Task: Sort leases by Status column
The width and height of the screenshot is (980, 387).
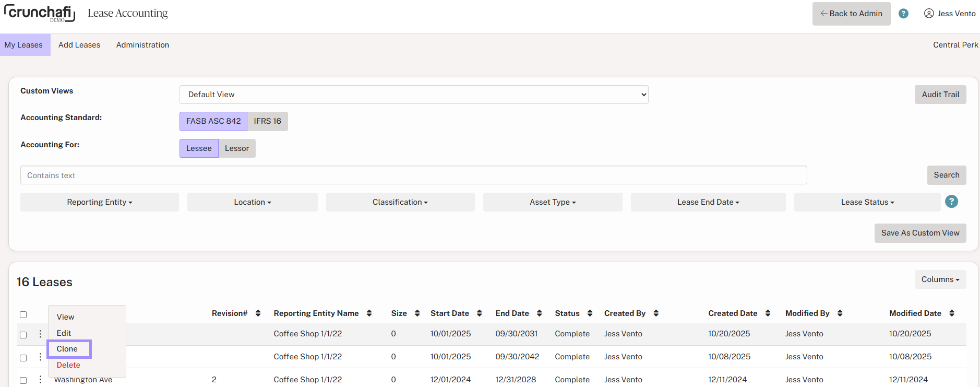Action: (x=590, y=313)
